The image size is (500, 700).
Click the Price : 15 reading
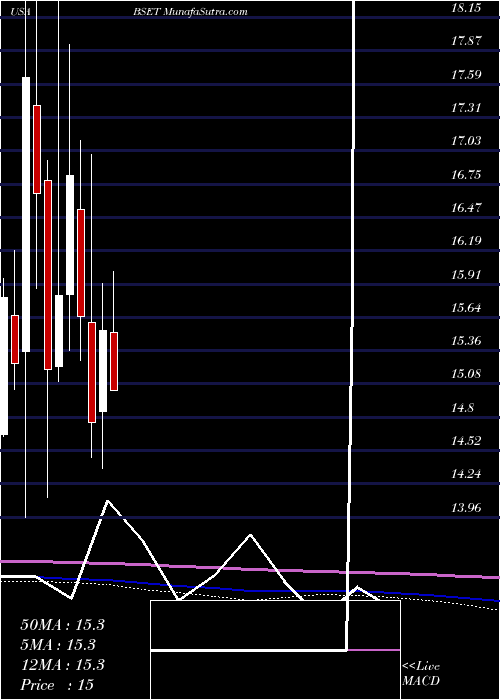(x=57, y=685)
